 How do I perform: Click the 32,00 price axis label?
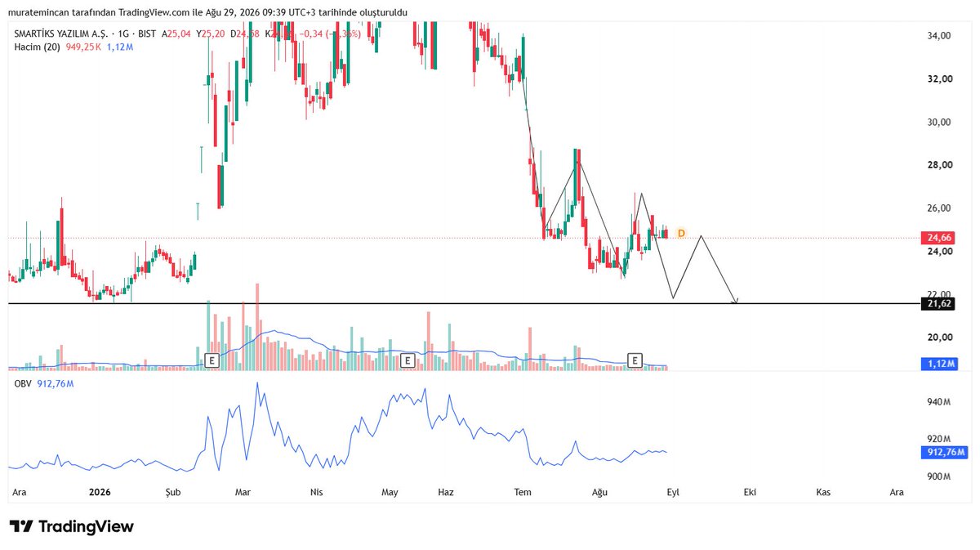939,79
